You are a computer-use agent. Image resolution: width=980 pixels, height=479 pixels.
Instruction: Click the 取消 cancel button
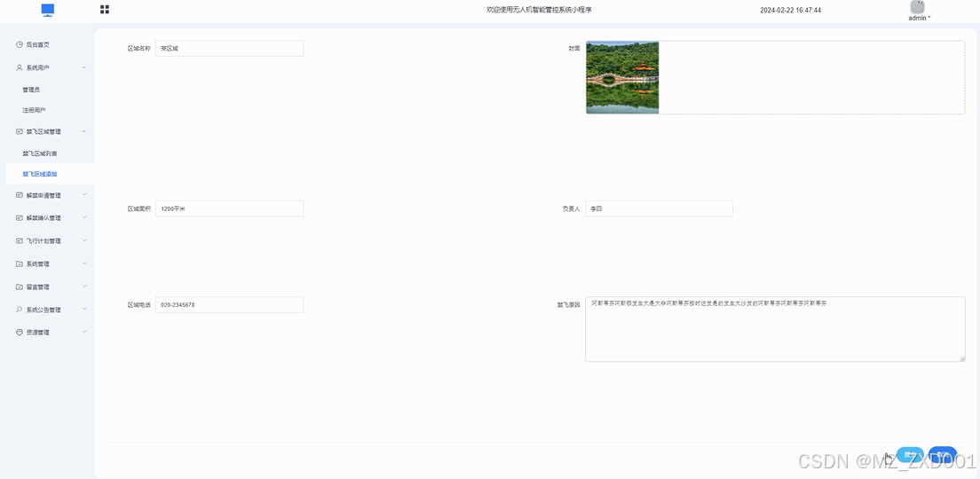click(x=943, y=455)
